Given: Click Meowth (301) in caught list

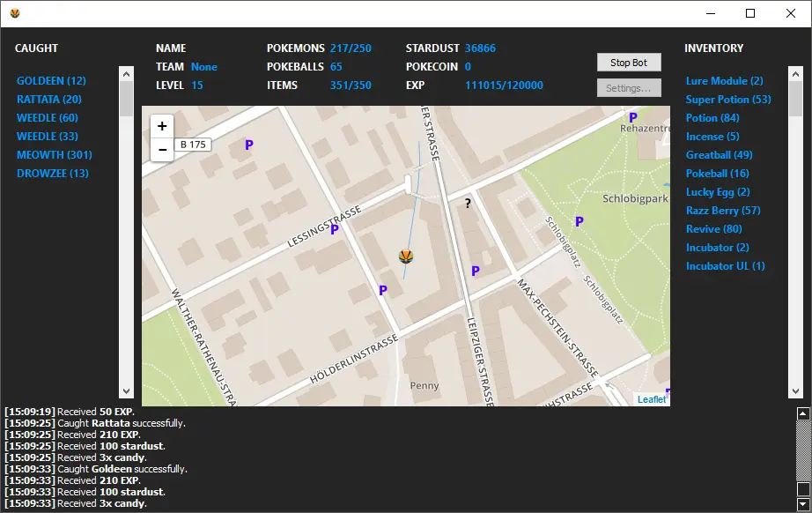Looking at the screenshot, I should pyautogui.click(x=54, y=155).
